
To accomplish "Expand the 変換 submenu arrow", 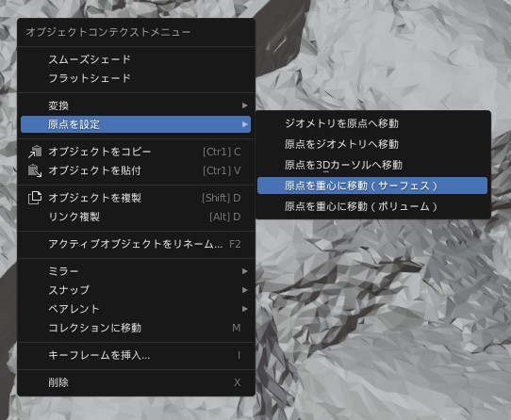I will point(245,105).
